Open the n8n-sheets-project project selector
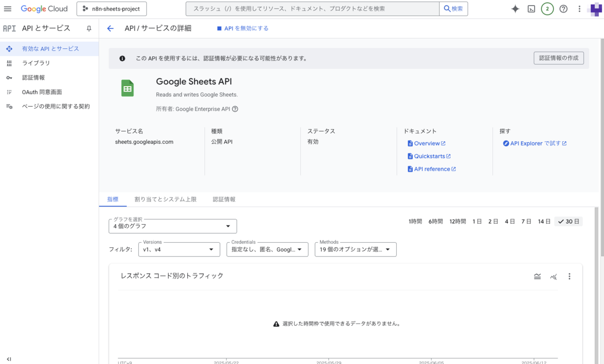 point(112,9)
